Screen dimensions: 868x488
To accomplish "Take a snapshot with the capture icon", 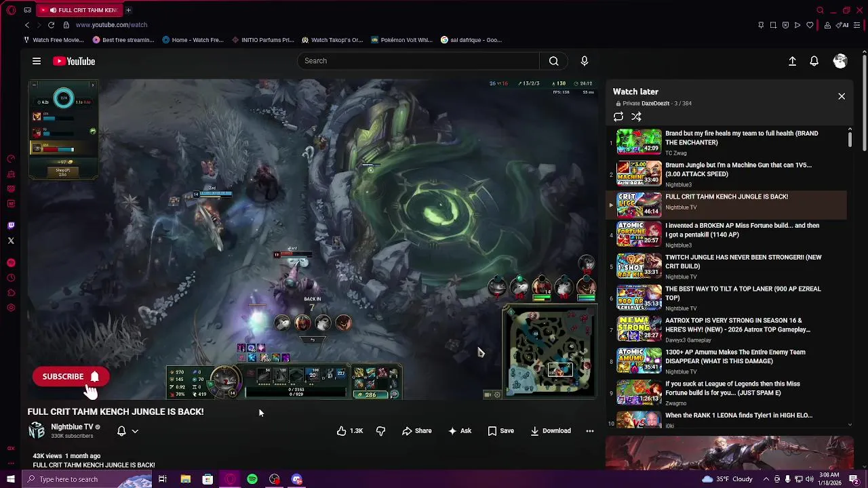I will point(774,25).
